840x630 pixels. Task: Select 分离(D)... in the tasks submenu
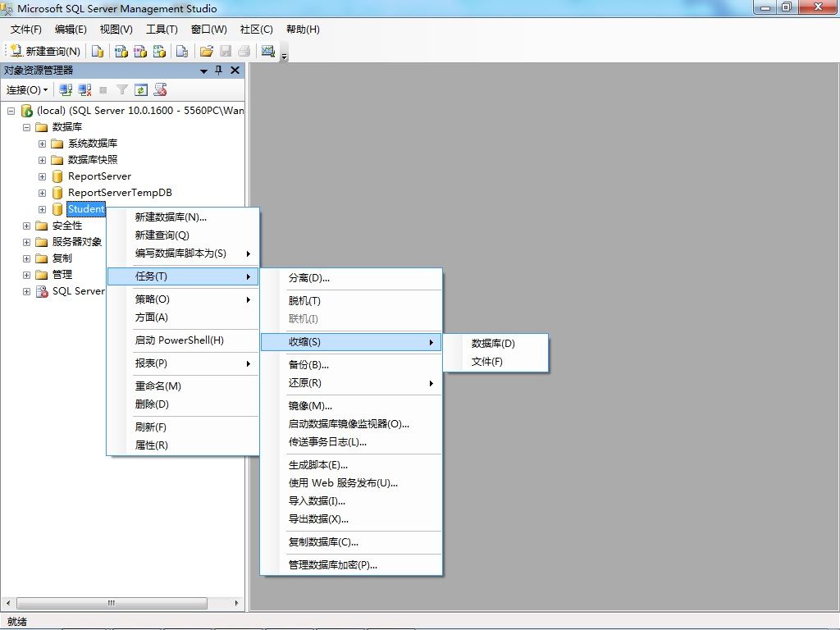(351, 278)
